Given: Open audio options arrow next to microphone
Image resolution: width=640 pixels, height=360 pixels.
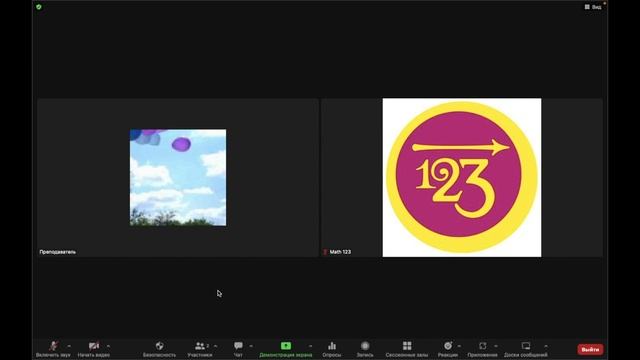Looking at the screenshot, I should pos(69,346).
